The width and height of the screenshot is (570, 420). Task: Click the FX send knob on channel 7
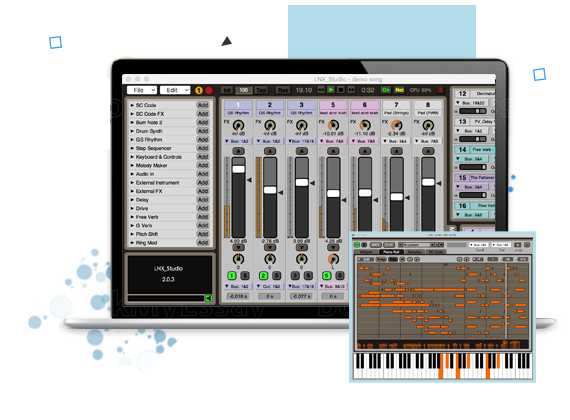pyautogui.click(x=396, y=125)
